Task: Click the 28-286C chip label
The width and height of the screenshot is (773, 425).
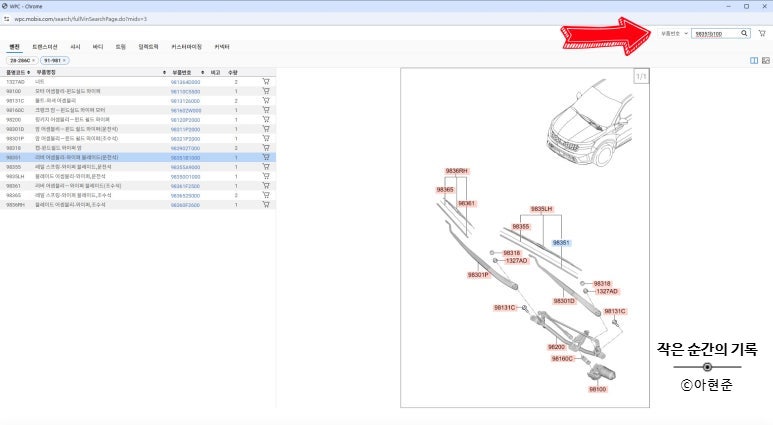Action: coord(20,60)
